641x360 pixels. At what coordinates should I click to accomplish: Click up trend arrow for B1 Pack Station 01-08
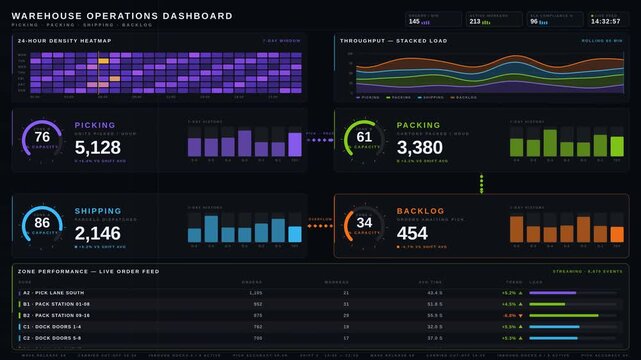coord(520,304)
